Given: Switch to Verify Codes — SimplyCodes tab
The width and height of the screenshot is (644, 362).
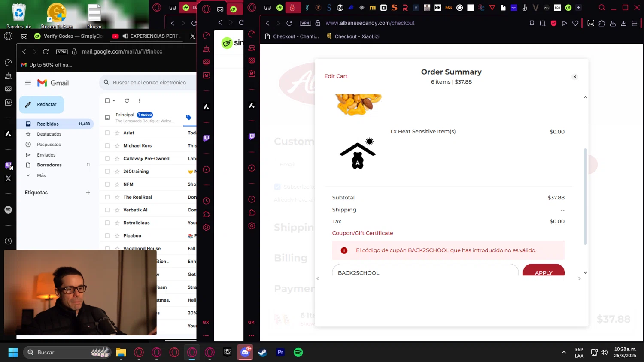Looking at the screenshot, I should [x=69, y=36].
